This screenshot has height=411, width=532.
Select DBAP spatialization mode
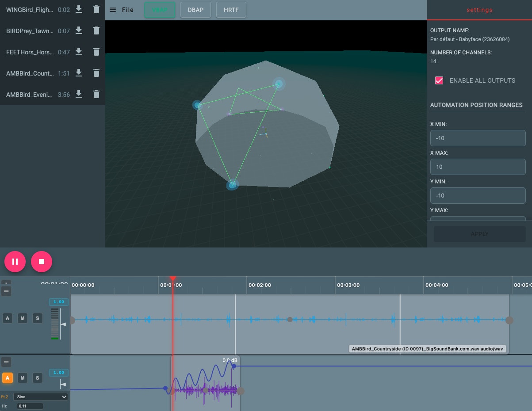(x=195, y=9)
